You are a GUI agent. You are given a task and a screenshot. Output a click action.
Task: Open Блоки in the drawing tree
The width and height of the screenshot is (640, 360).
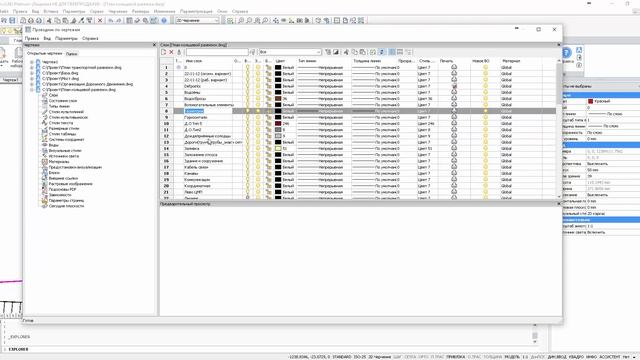coord(54,173)
